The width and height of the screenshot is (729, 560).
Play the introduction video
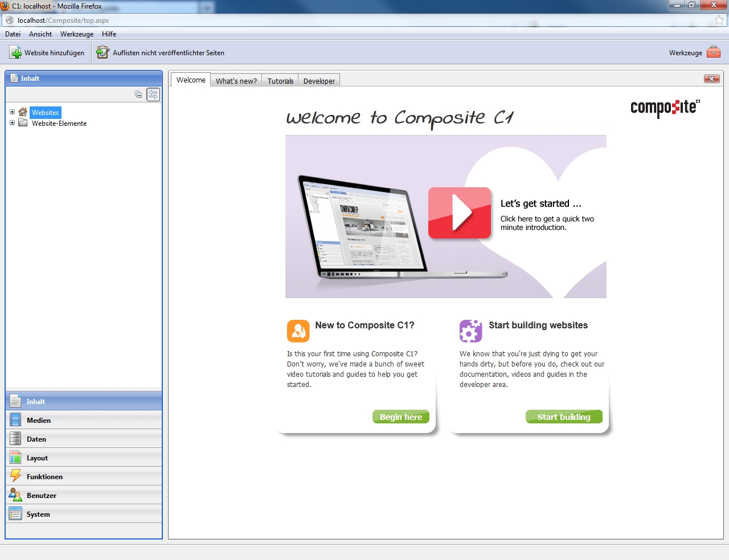tap(460, 213)
